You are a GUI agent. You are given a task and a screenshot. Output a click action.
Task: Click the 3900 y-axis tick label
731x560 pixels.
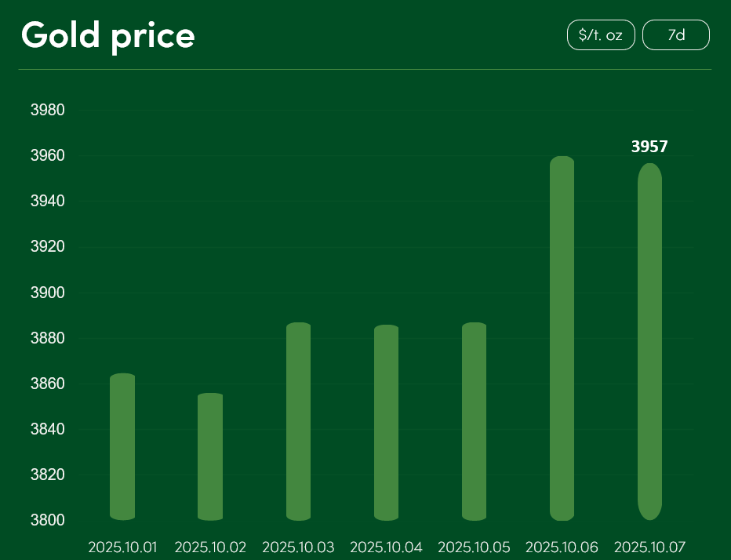[47, 293]
